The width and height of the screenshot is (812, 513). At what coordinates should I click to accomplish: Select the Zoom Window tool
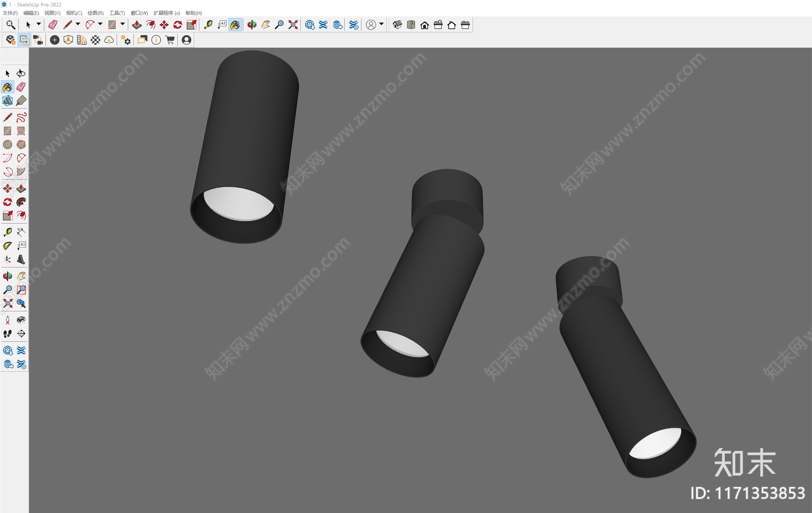pyautogui.click(x=21, y=290)
